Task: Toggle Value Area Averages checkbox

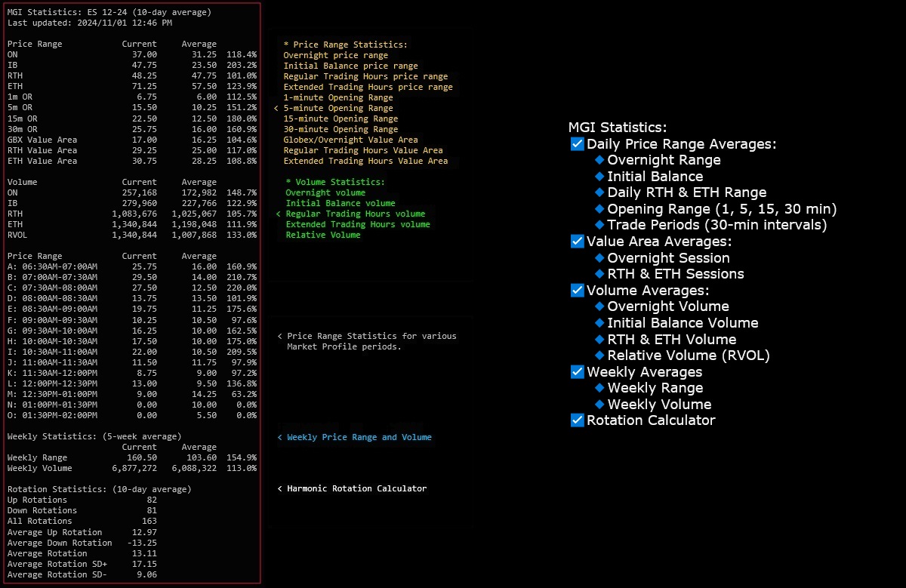Action: tap(578, 241)
